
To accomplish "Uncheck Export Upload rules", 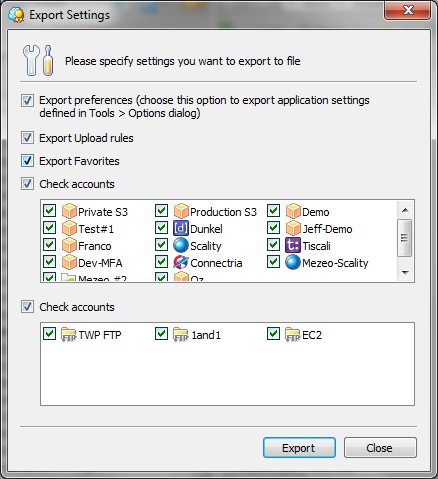I will click(x=27, y=138).
